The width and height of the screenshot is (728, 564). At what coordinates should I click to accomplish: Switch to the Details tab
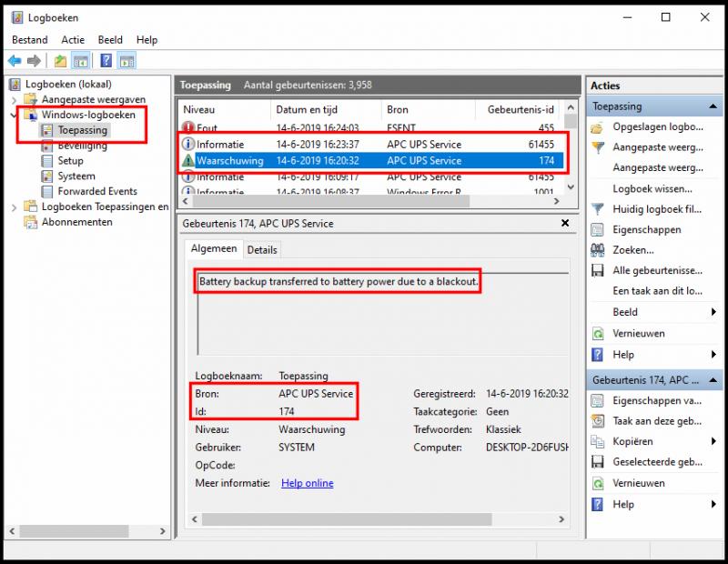click(x=262, y=249)
